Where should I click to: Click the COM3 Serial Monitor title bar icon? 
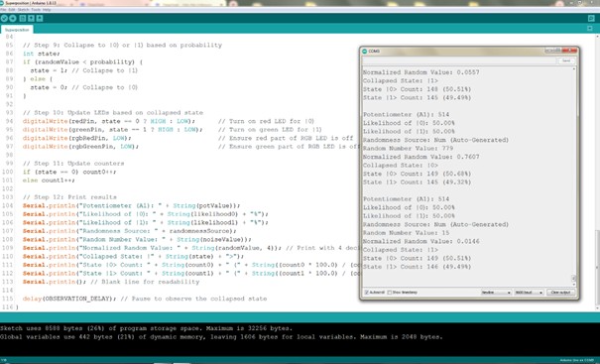pyautogui.click(x=365, y=52)
